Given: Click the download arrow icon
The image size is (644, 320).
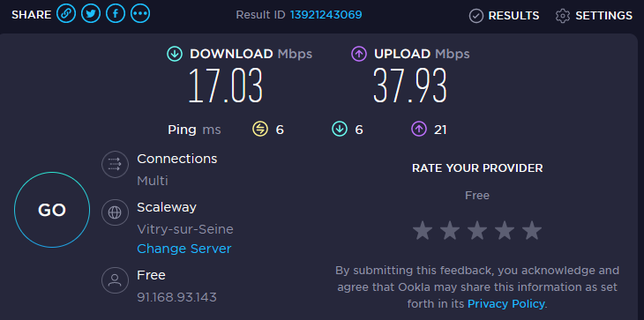Looking at the screenshot, I should [x=175, y=54].
